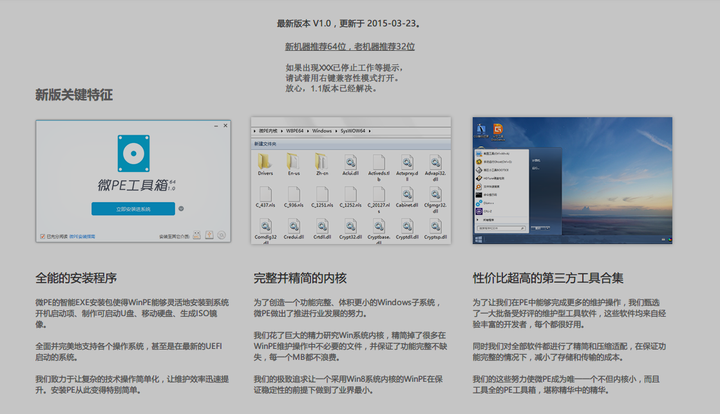The height and width of the screenshot is (414, 720).
Task: Select the Cryptbase file icon
Action: 379,226
